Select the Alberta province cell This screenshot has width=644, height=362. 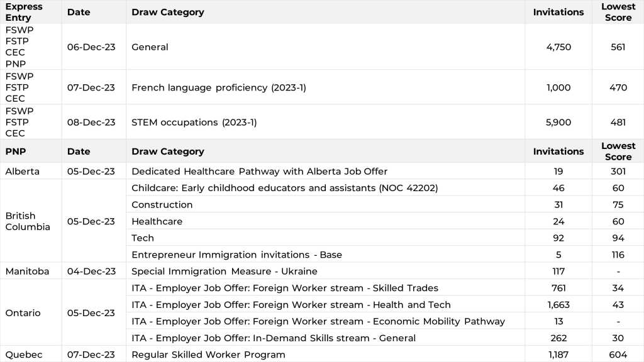point(22,171)
